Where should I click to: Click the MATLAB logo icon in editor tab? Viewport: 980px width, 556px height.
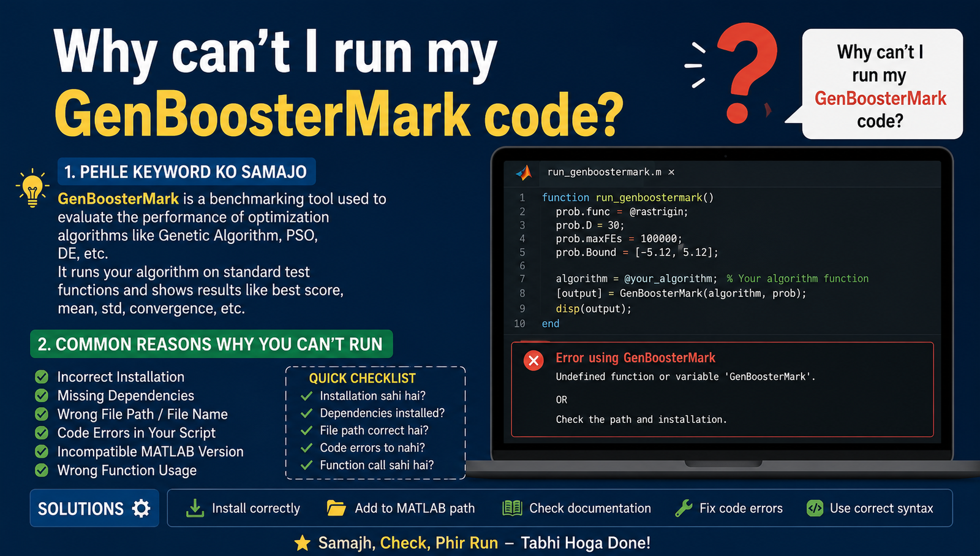524,173
